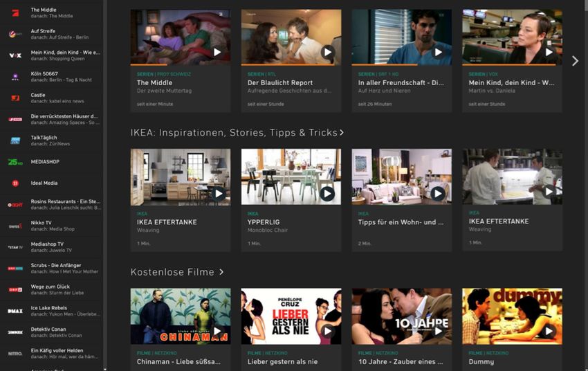Click the 'SERIEN | RTL' category label
588x371 pixels.
point(261,74)
